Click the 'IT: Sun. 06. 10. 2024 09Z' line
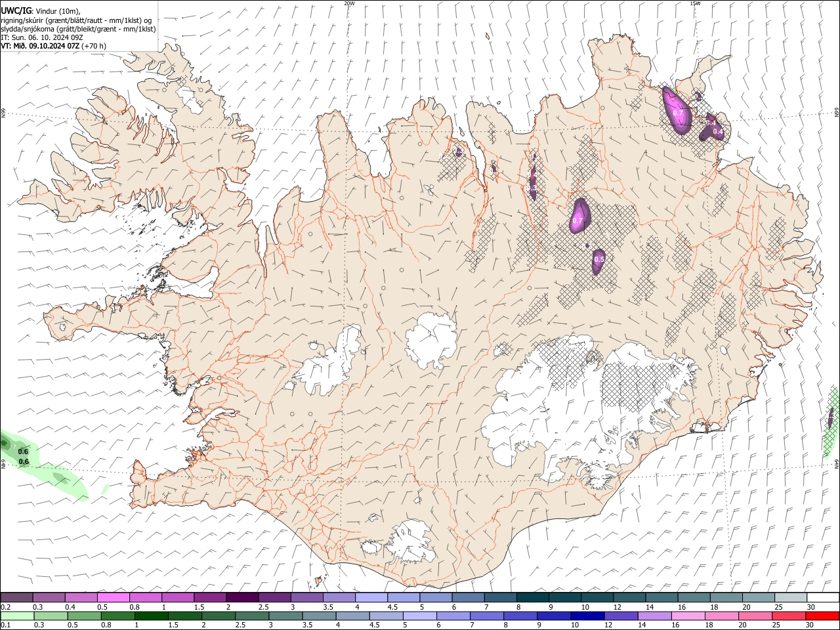 pyautogui.click(x=42, y=37)
